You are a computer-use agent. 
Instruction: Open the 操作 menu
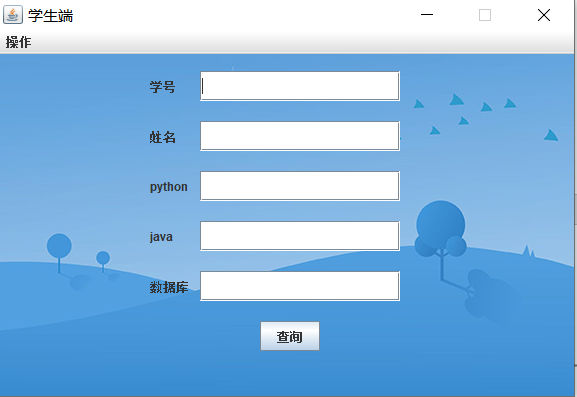click(x=18, y=42)
